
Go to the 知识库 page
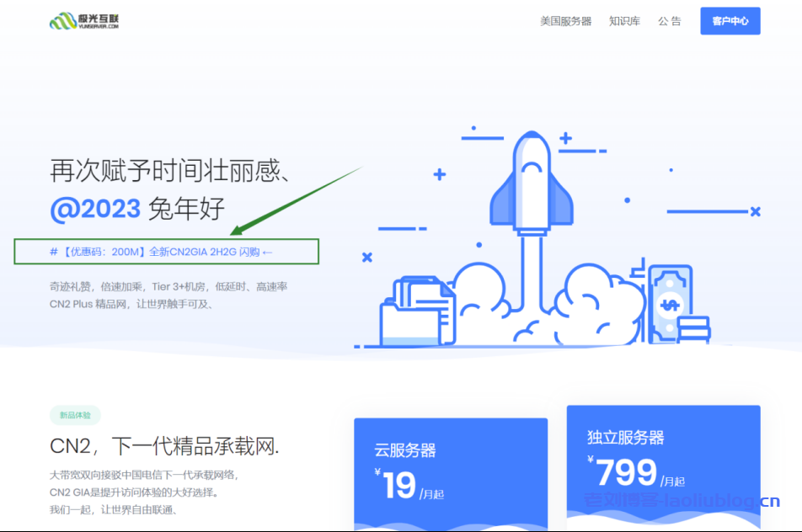coord(624,21)
